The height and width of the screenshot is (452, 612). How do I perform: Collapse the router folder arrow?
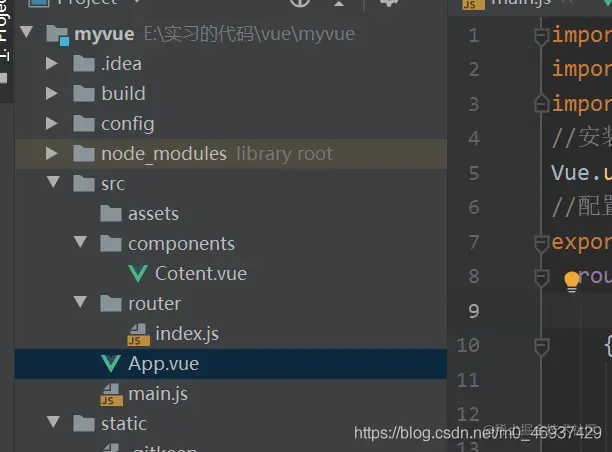[80, 302]
